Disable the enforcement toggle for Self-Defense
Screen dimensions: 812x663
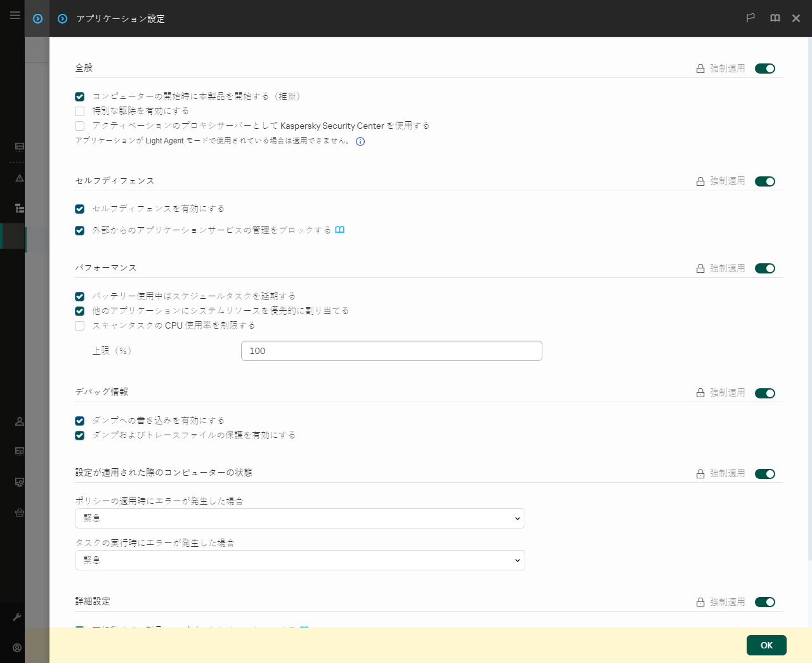point(765,181)
